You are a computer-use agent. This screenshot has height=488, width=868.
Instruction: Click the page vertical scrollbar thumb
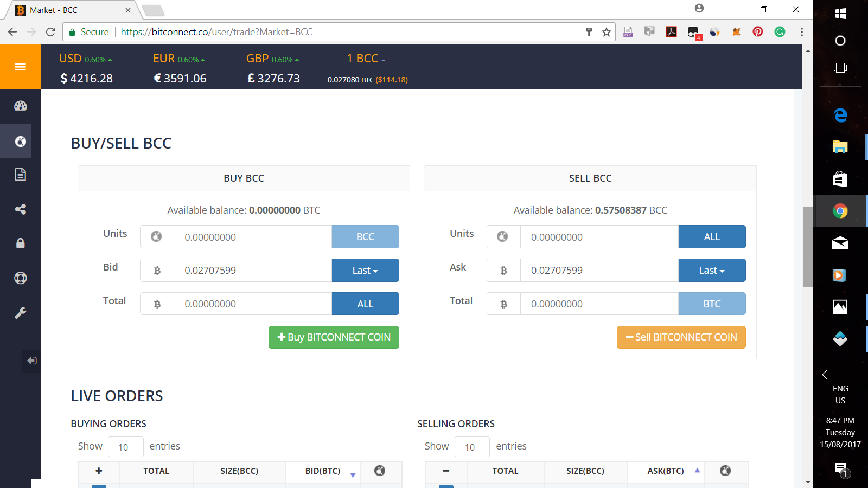point(808,247)
